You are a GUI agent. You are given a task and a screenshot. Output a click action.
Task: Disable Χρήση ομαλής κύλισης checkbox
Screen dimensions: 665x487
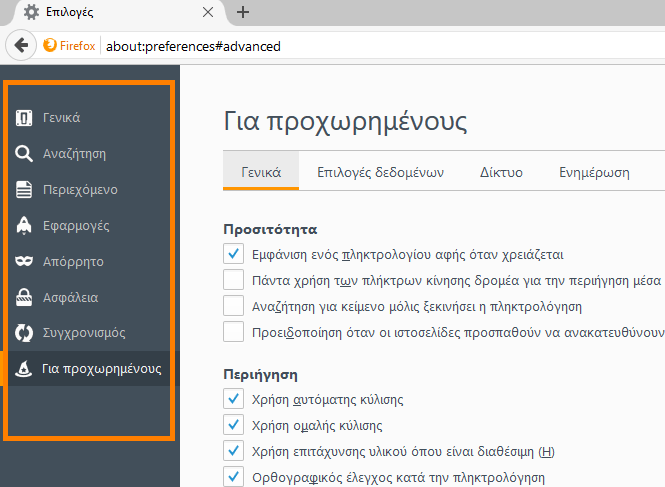coord(233,425)
